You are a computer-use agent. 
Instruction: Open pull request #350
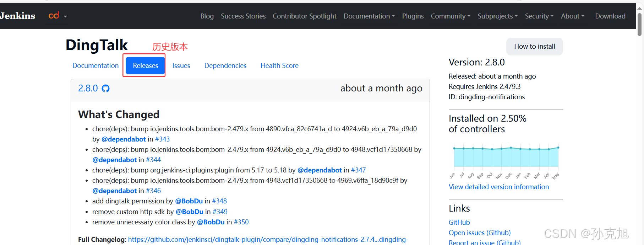pyautogui.click(x=241, y=222)
